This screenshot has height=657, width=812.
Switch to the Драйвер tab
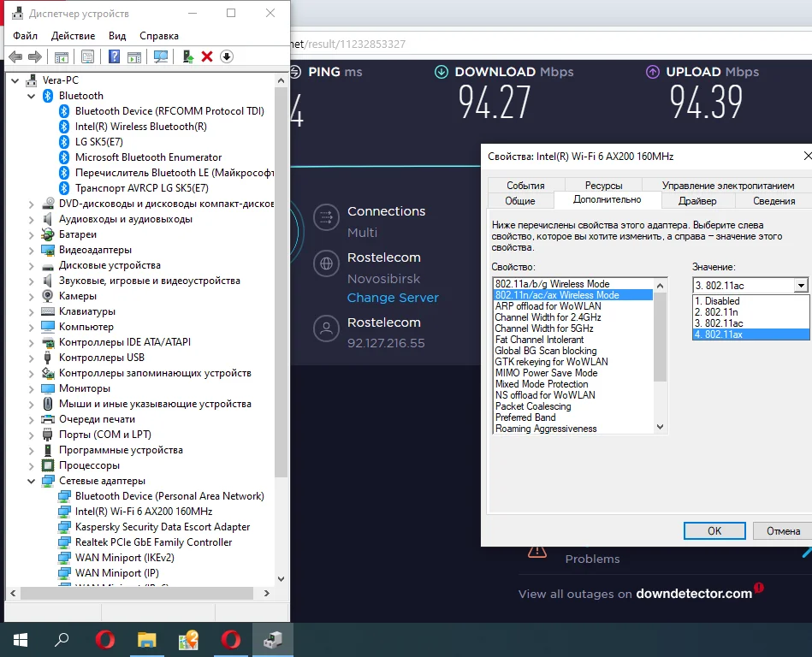coord(697,201)
